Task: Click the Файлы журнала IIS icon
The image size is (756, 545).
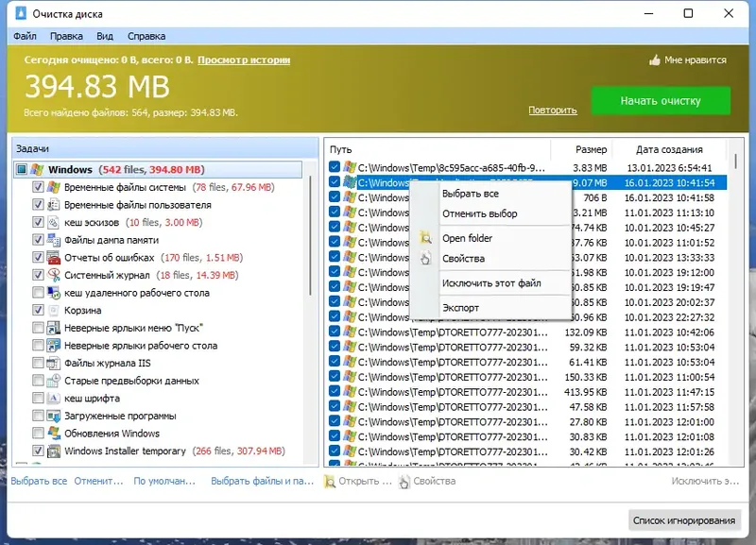Action: point(54,363)
